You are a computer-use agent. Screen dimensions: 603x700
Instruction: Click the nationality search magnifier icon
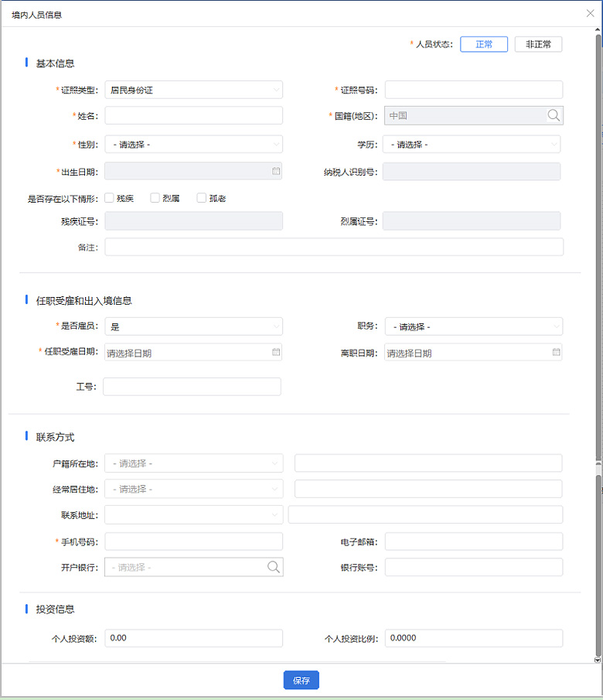coord(554,115)
